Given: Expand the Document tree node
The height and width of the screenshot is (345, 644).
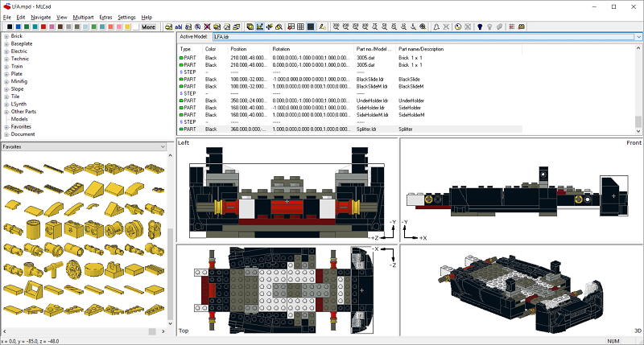Looking at the screenshot, I should pyautogui.click(x=6, y=134).
